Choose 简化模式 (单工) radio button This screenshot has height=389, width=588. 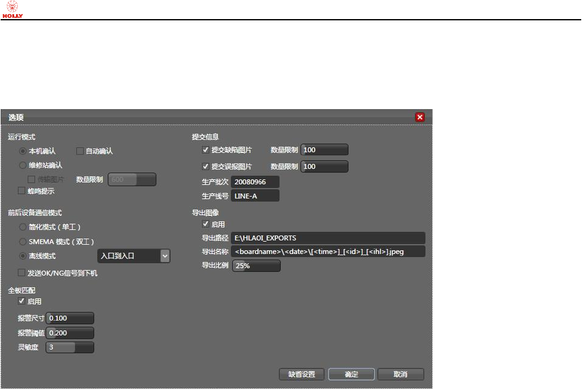click(23, 227)
